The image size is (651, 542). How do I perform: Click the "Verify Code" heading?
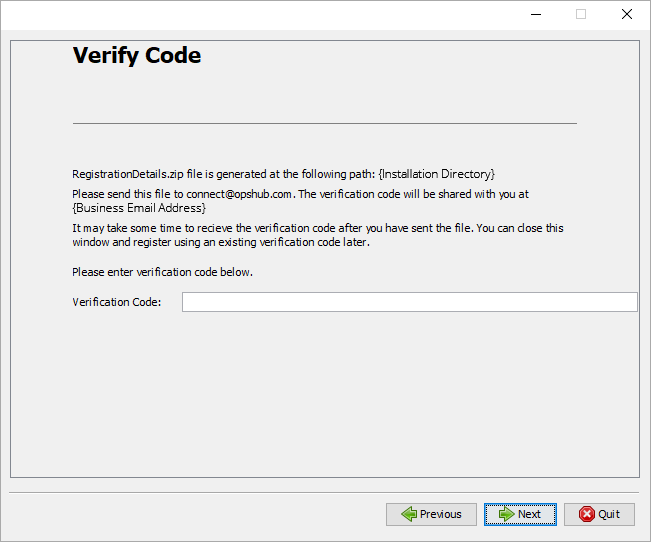click(x=137, y=56)
